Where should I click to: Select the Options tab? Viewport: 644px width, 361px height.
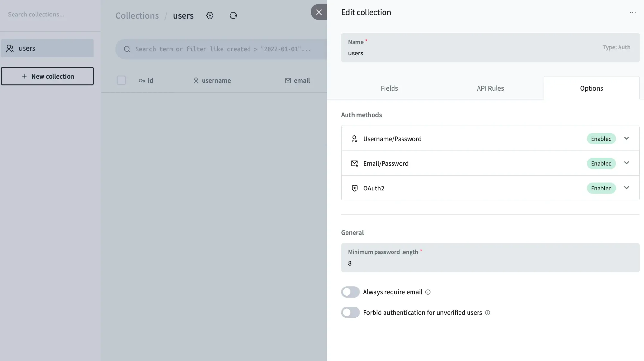tap(592, 88)
